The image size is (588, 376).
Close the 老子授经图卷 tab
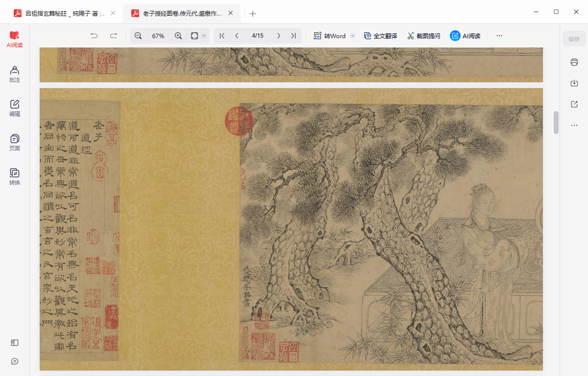click(232, 14)
